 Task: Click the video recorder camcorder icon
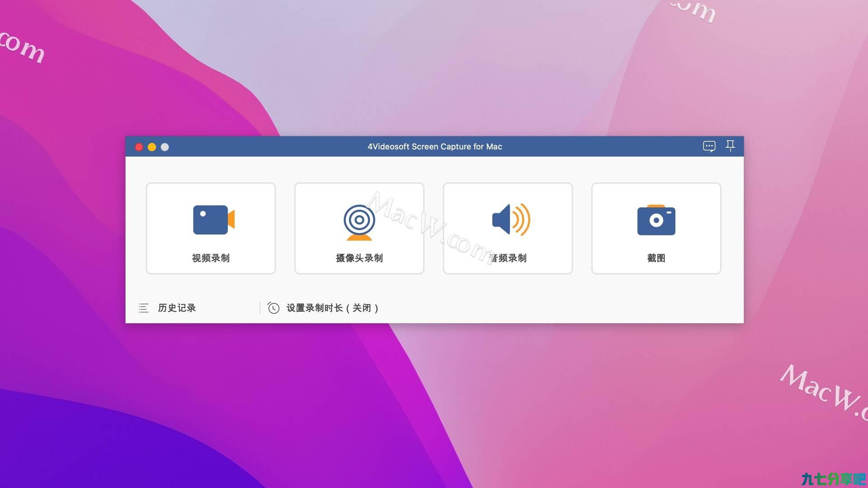point(214,220)
